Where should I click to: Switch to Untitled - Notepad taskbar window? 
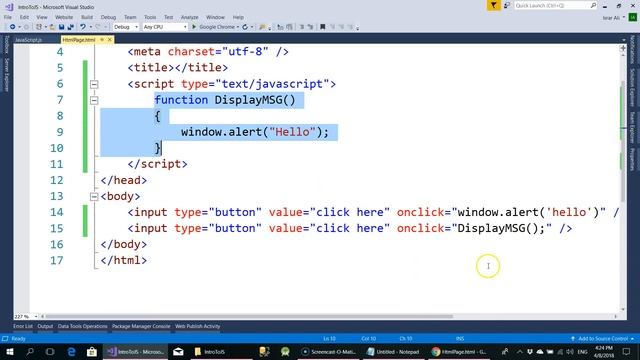pos(394,351)
